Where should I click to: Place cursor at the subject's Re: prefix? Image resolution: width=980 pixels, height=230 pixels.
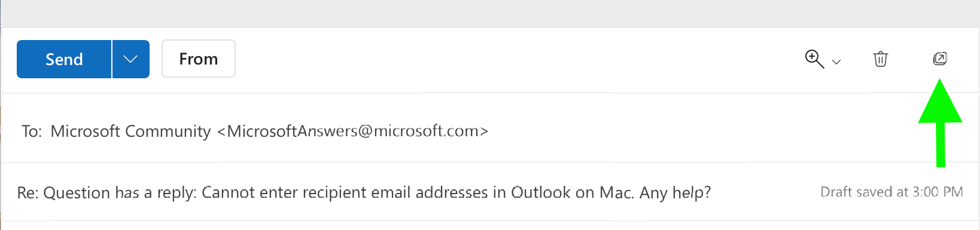[x=28, y=192]
